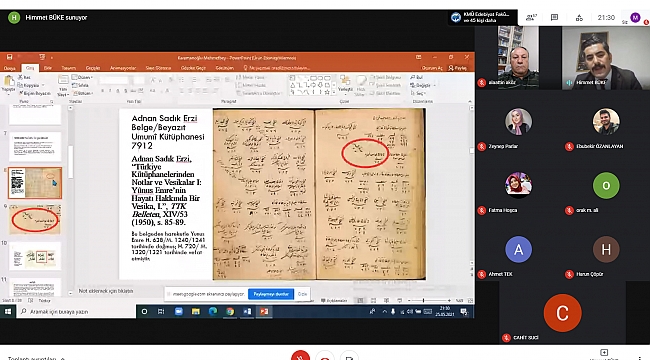Click the PowerPoint zoom slider in the status bar
Screen dimensions: 650x360
pos(429,300)
